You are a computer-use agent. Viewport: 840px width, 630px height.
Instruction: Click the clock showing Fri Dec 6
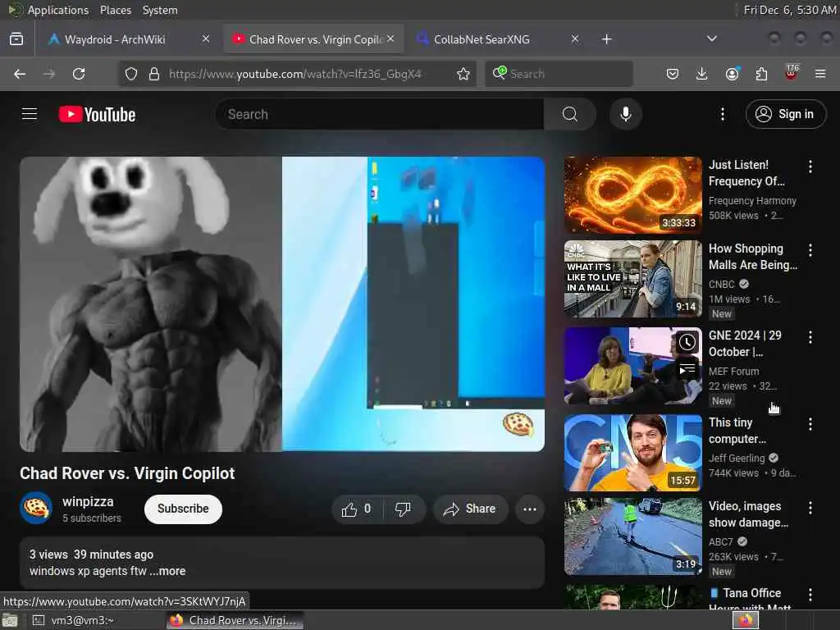pos(790,10)
